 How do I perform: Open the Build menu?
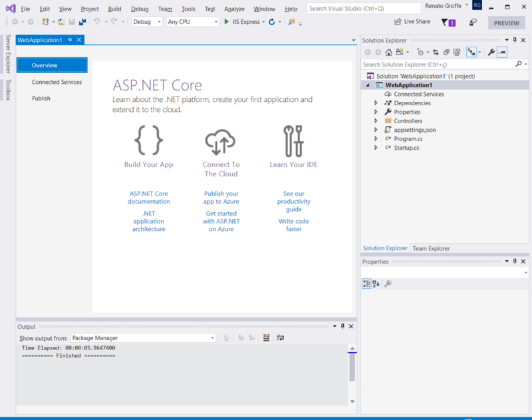[x=114, y=9]
